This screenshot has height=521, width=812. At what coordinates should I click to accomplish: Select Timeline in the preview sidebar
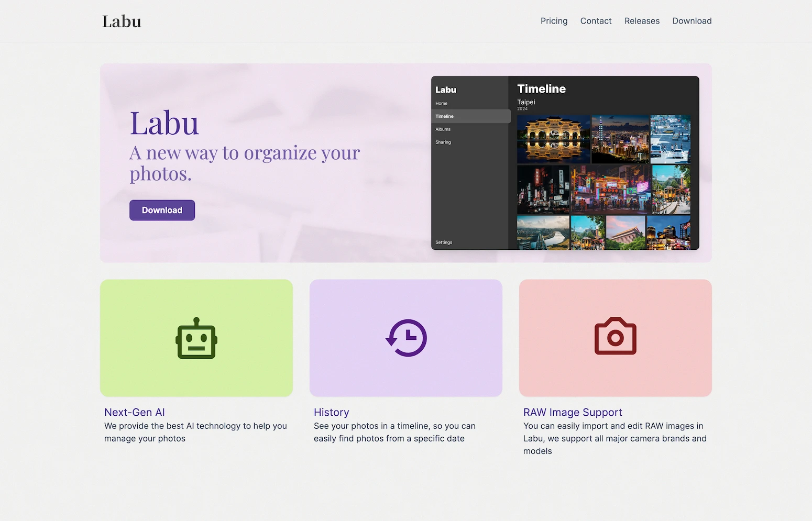[x=445, y=116]
